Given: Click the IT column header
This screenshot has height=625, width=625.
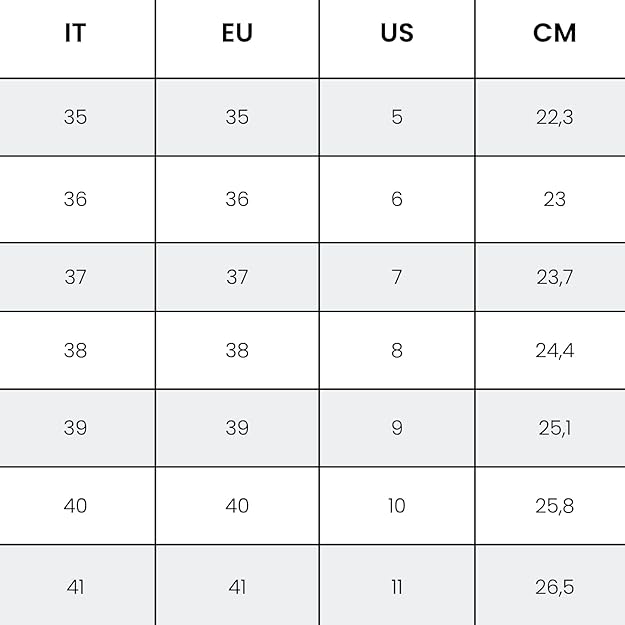Looking at the screenshot, I should [75, 33].
